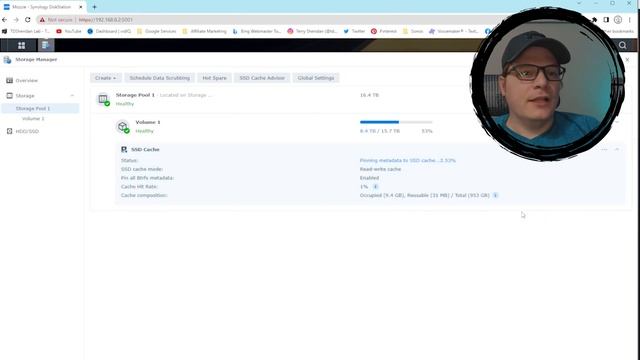The image size is (640, 360).
Task: Click the 16.4 TB pool size text
Action: click(x=369, y=95)
